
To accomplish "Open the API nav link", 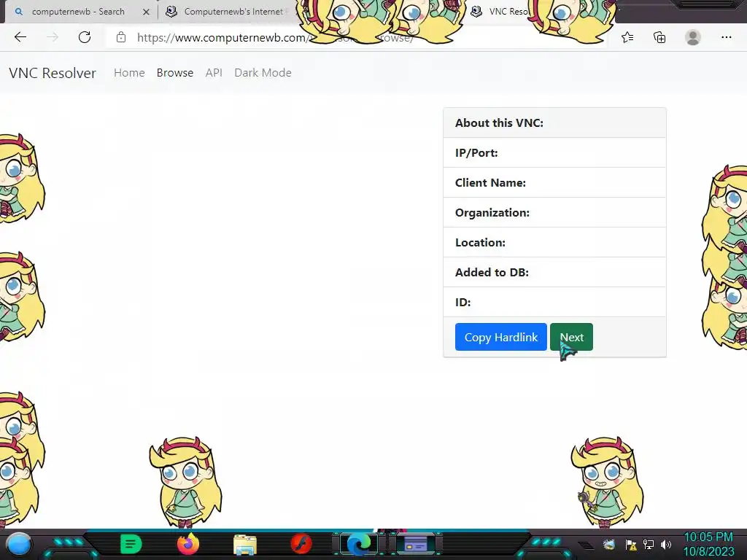I will [x=214, y=73].
